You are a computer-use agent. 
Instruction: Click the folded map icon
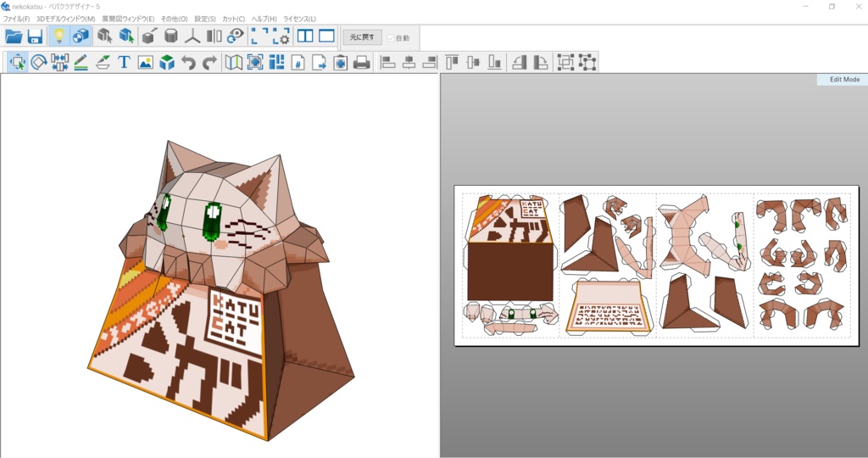tap(234, 63)
